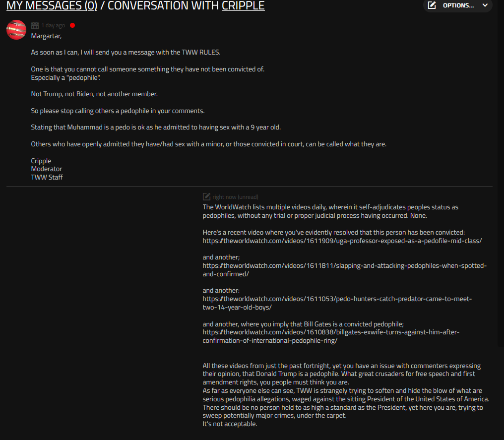
Task: Open the billgates-exwife video URL
Action: [x=331, y=336]
